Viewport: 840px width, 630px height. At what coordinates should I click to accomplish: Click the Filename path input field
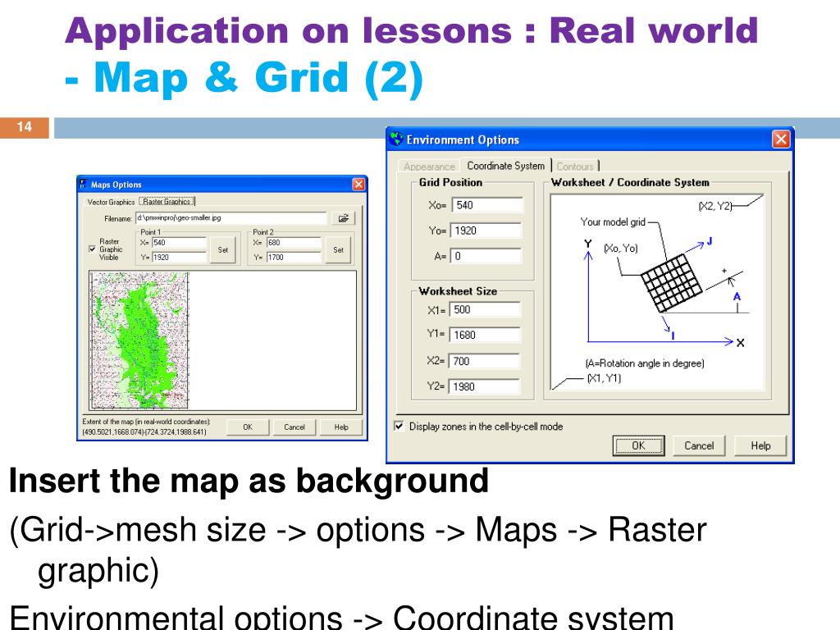tap(231, 218)
